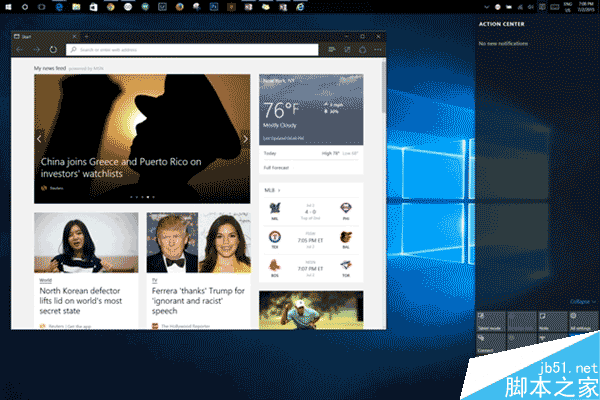Open the Edge share/feedback icon
This screenshot has width=600, height=400.
(x=363, y=50)
